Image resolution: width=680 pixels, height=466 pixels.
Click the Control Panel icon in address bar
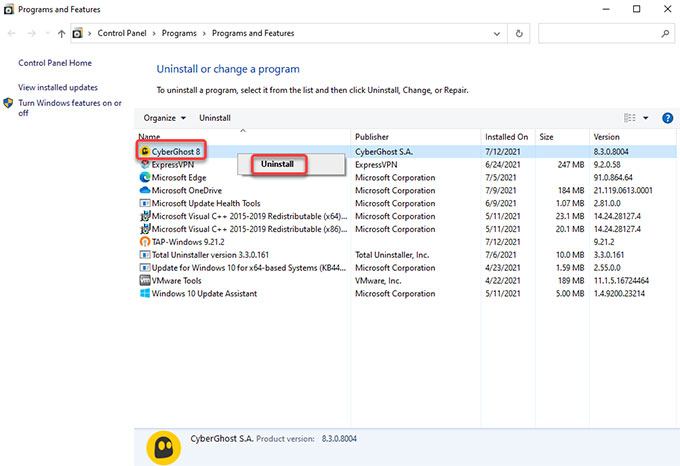77,33
